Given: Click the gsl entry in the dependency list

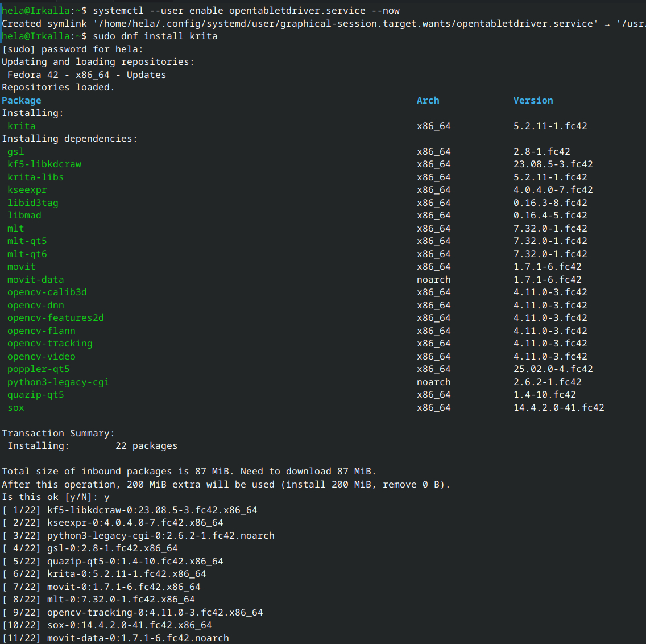Looking at the screenshot, I should (x=16, y=152).
